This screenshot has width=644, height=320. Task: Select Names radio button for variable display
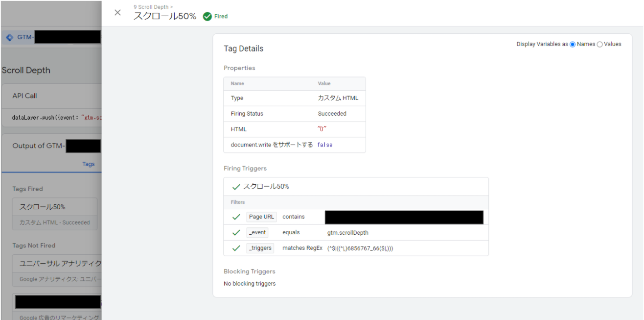tap(573, 45)
